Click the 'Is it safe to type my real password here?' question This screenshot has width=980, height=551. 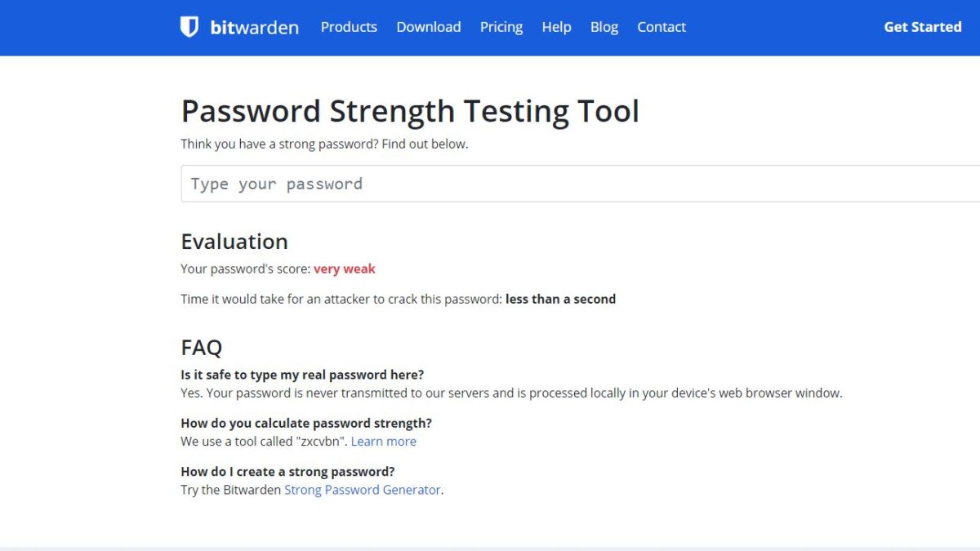pyautogui.click(x=302, y=375)
